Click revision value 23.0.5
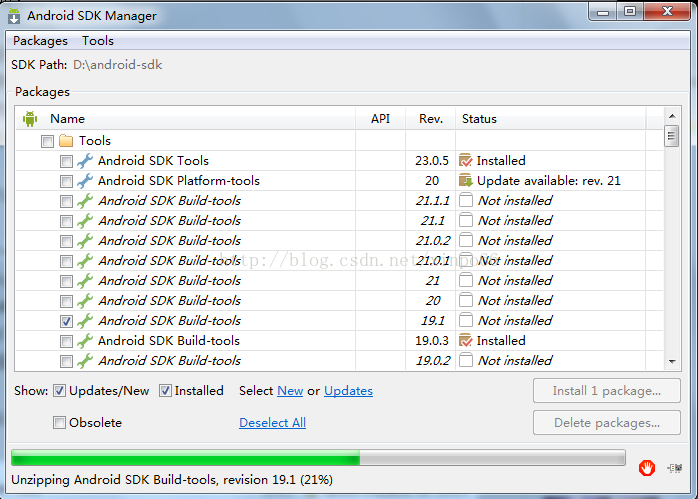This screenshot has width=698, height=499. pyautogui.click(x=432, y=161)
